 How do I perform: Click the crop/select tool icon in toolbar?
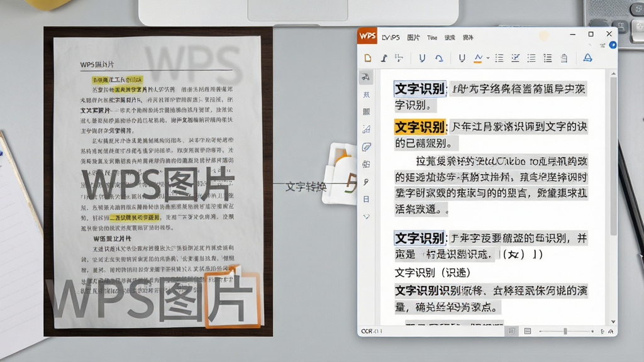[x=399, y=58]
